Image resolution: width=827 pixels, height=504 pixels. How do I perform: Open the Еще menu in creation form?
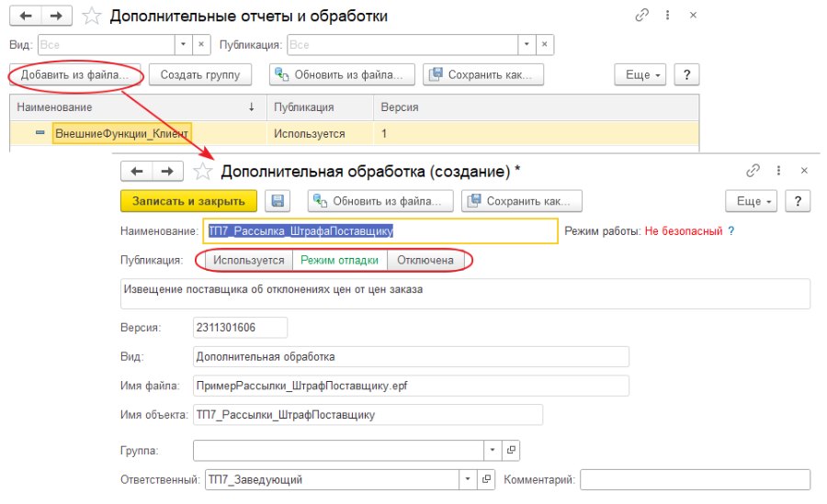pyautogui.click(x=751, y=201)
